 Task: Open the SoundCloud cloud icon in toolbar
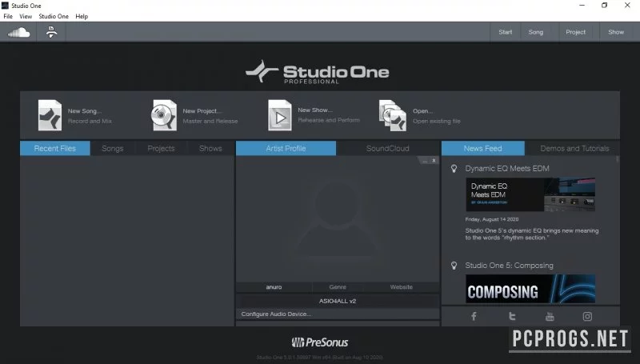(x=18, y=32)
